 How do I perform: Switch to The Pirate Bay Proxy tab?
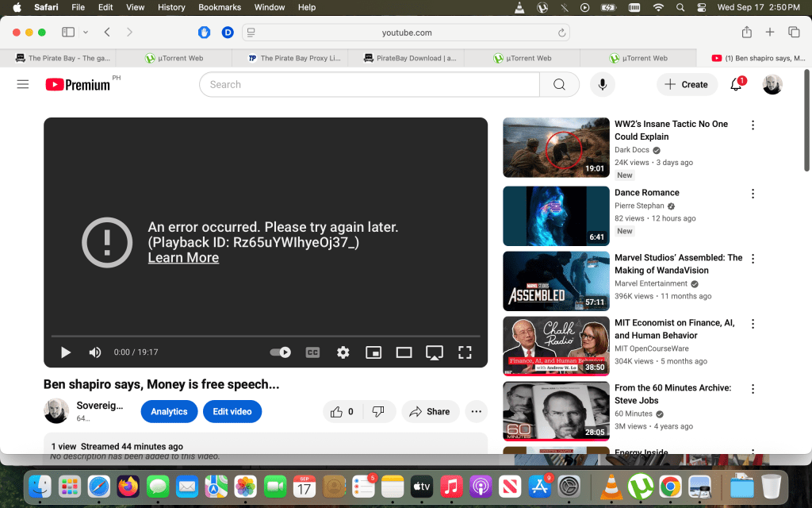coord(293,58)
